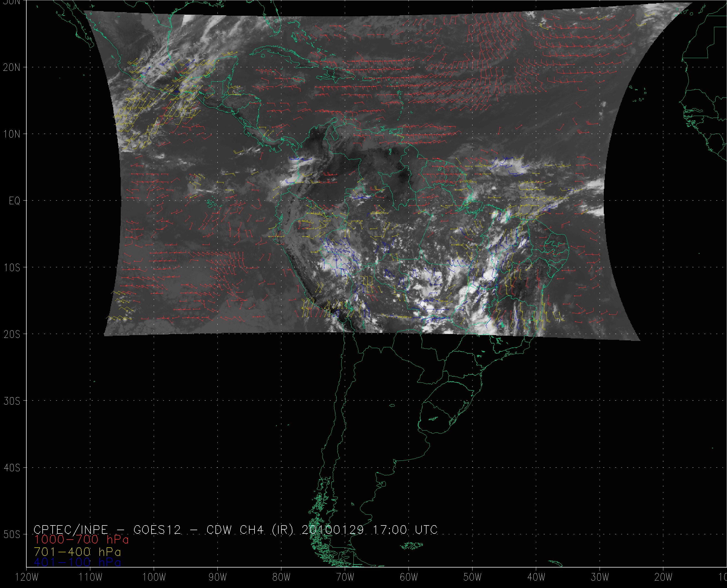
Task: Click the 10S latitude axis label
Action: coord(12,268)
